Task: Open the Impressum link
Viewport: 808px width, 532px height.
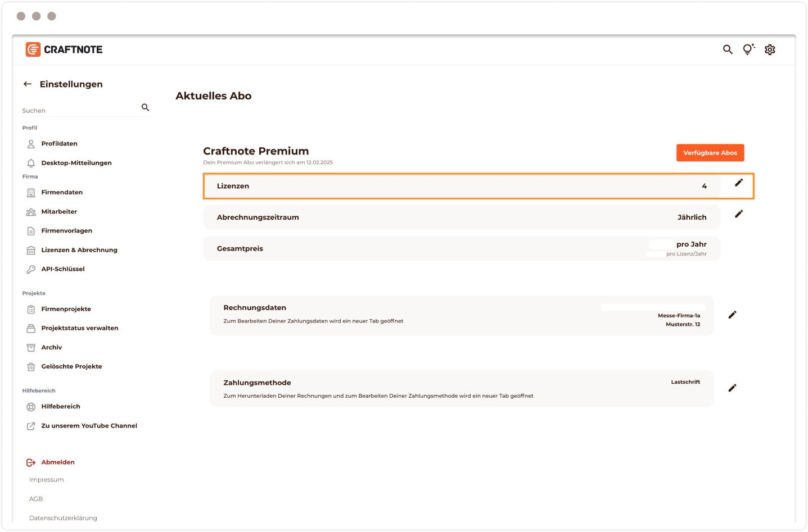Action: point(47,480)
